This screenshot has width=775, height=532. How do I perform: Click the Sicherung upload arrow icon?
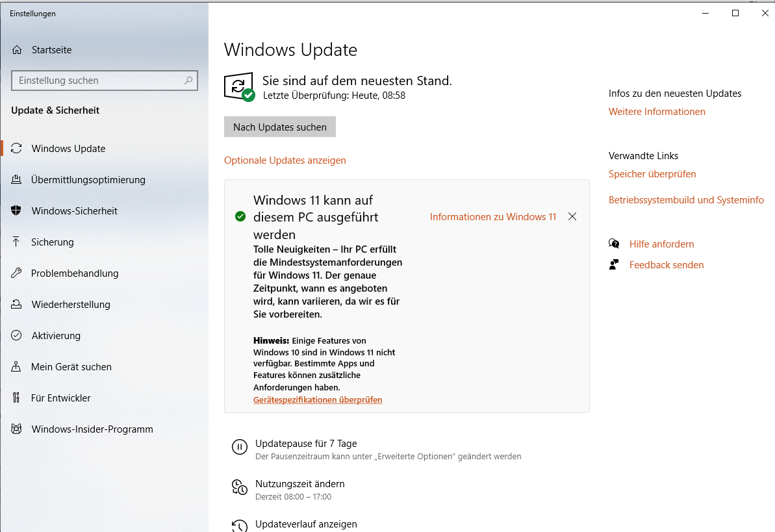[16, 242]
